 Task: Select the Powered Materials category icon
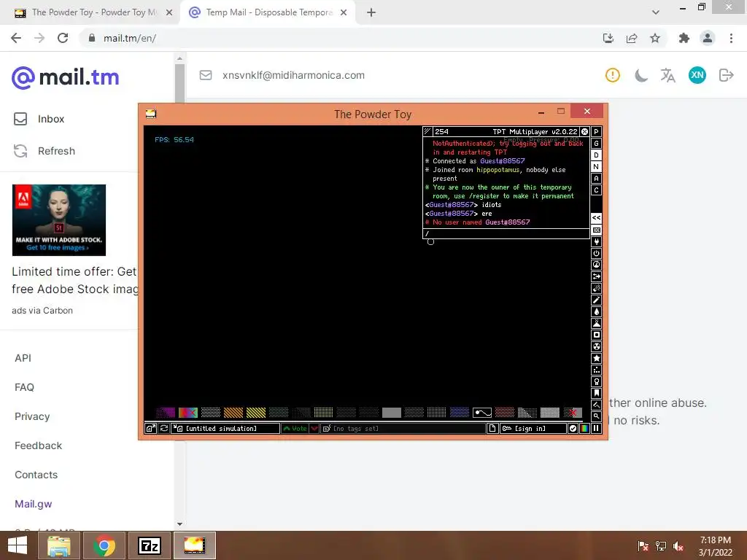pyautogui.click(x=597, y=253)
